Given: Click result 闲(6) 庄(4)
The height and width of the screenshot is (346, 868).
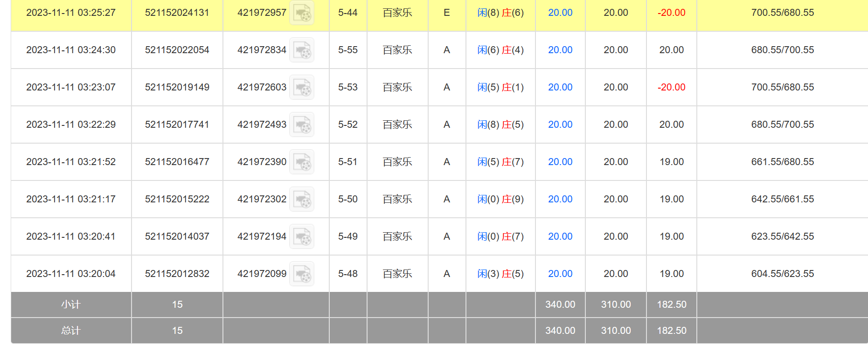Looking at the screenshot, I should pyautogui.click(x=500, y=50).
